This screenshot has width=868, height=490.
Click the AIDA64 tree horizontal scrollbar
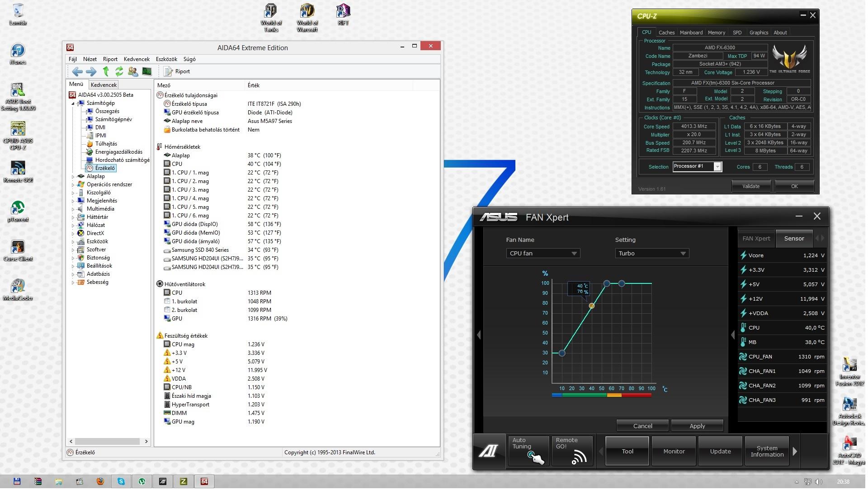(108, 441)
